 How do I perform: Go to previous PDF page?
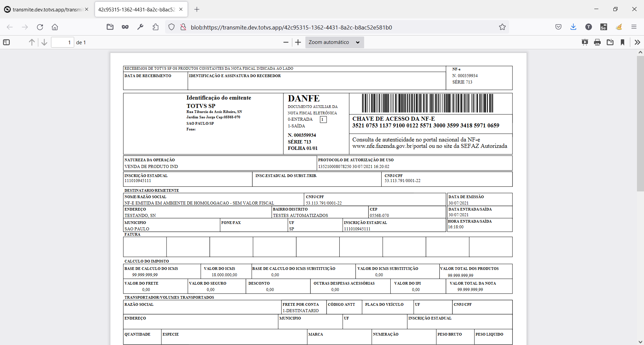[32, 42]
